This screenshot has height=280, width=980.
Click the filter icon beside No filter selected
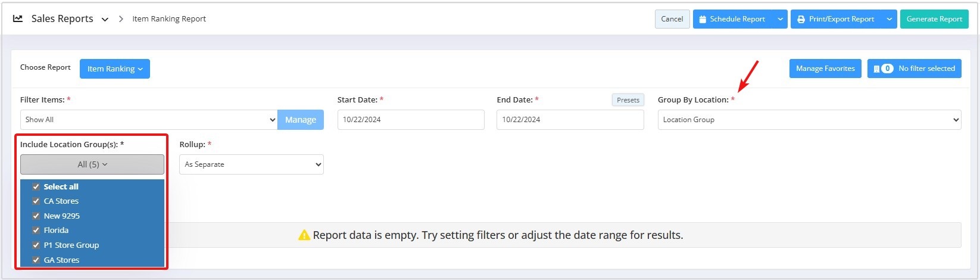pyautogui.click(x=876, y=69)
